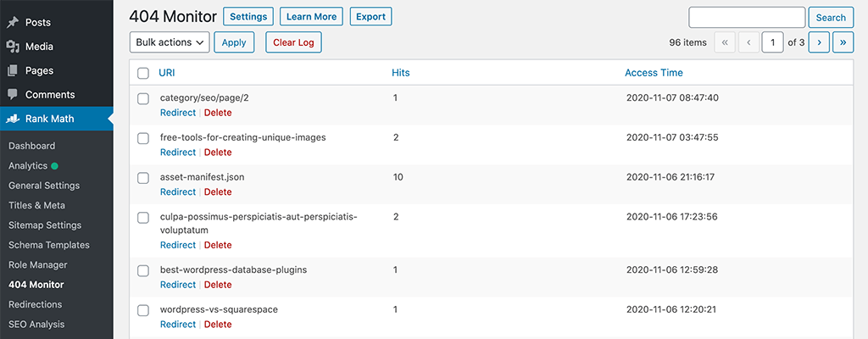Delete the best-wordpress-database-plugins entry

point(218,285)
